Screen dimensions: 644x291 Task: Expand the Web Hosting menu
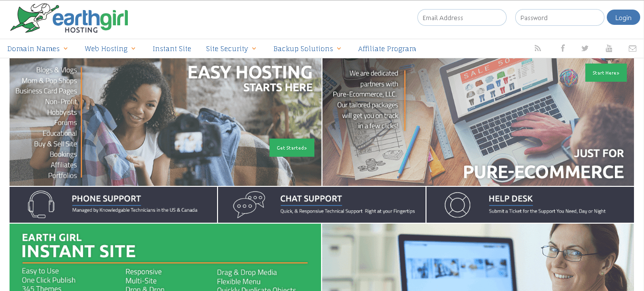(x=110, y=49)
